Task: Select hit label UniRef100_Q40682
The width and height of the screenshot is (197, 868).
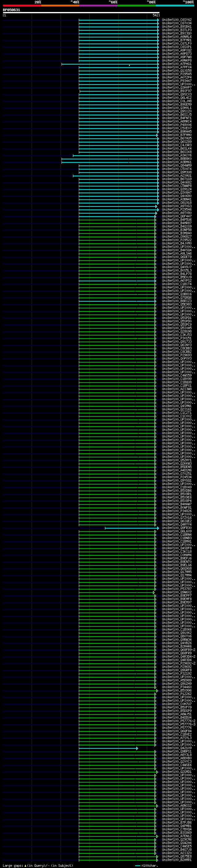Action: 176,183
